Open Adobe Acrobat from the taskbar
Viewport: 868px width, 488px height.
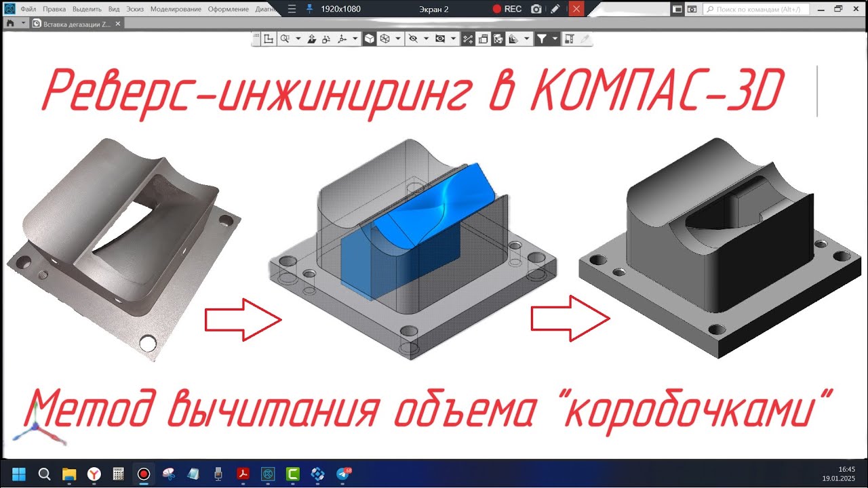(243, 474)
